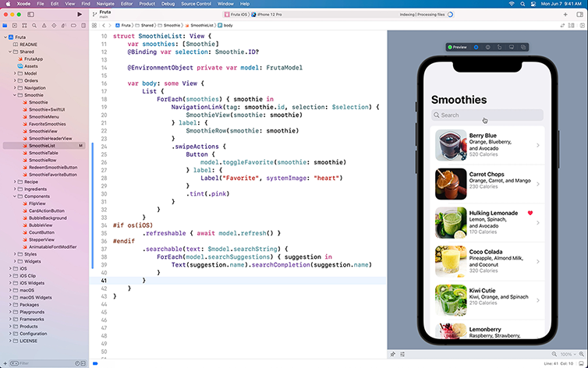Open the Berry Blue smoothie row
Image resolution: width=588 pixels, height=368 pixels.
[487, 145]
